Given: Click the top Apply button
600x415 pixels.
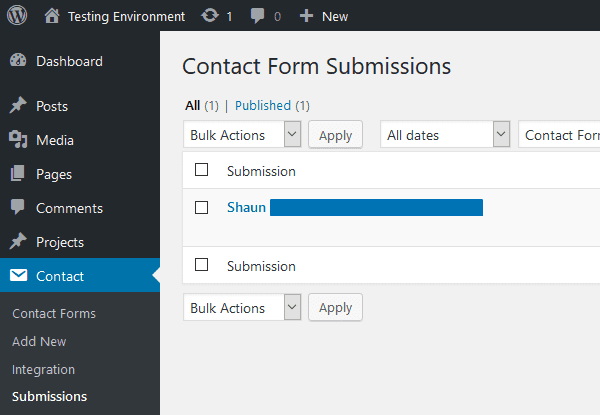Looking at the screenshot, I should tap(335, 135).
